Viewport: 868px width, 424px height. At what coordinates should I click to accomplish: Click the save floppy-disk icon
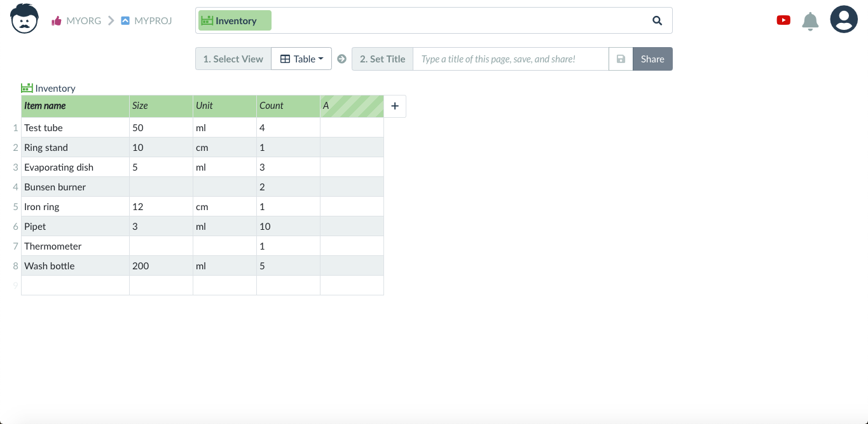621,59
